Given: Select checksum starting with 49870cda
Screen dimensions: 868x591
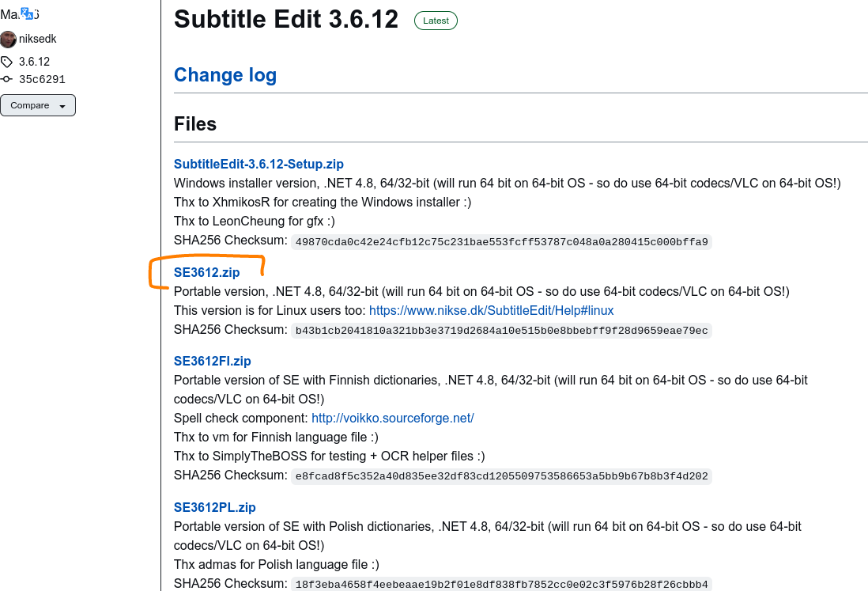Looking at the screenshot, I should point(501,242).
